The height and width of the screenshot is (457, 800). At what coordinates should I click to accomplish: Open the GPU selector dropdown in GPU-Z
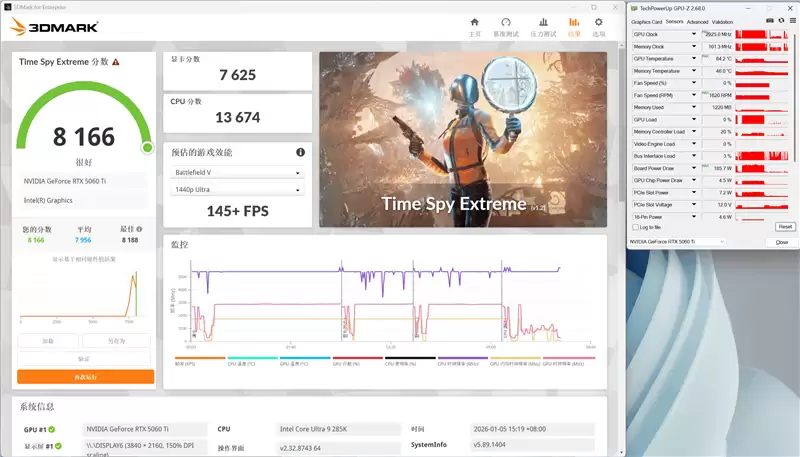coord(677,242)
